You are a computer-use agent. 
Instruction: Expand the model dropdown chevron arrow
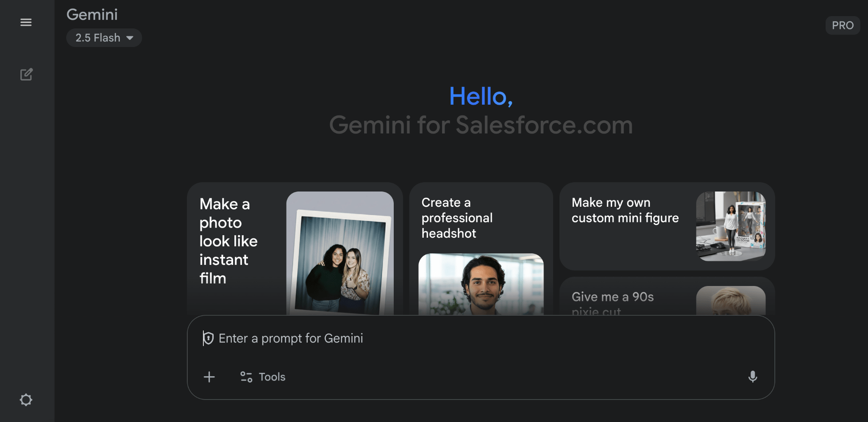[130, 38]
